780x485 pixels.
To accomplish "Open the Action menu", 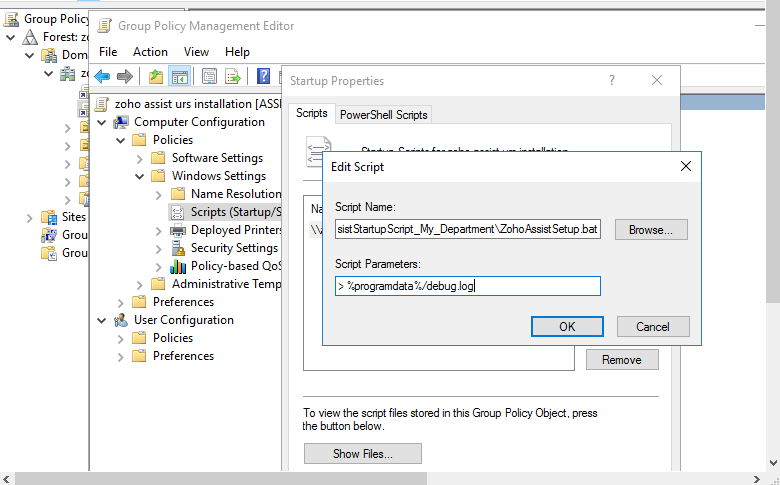I will click(150, 52).
